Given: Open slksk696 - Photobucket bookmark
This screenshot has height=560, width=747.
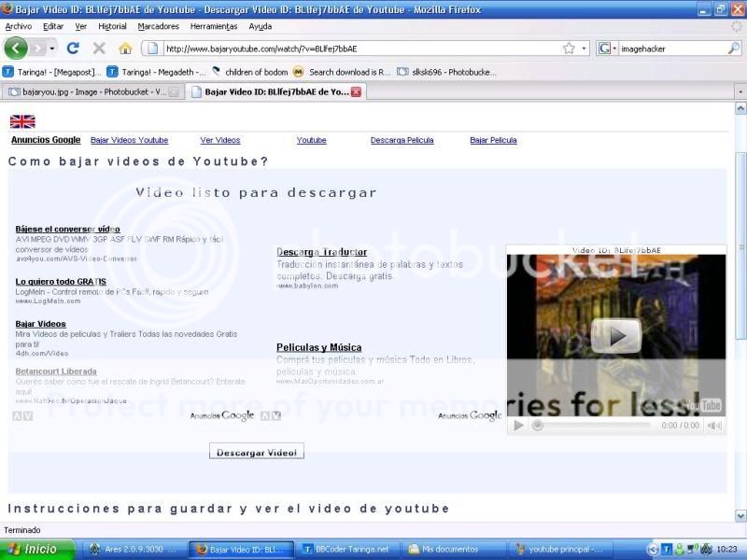Looking at the screenshot, I should click(447, 72).
